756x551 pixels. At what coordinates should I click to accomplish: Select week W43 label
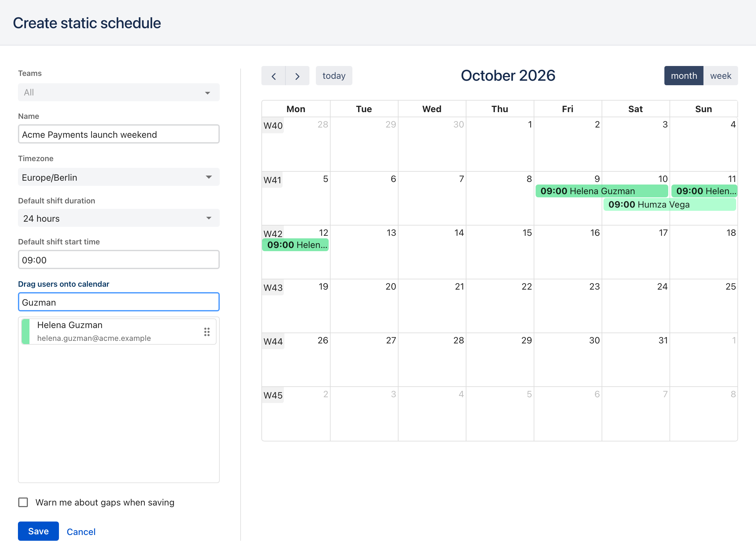[273, 287]
